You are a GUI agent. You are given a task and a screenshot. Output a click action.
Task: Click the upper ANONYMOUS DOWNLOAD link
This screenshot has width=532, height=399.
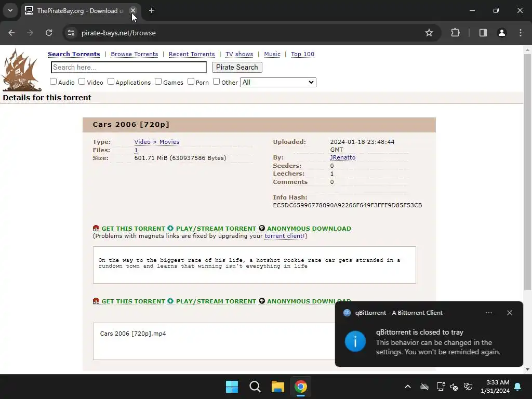(309, 229)
